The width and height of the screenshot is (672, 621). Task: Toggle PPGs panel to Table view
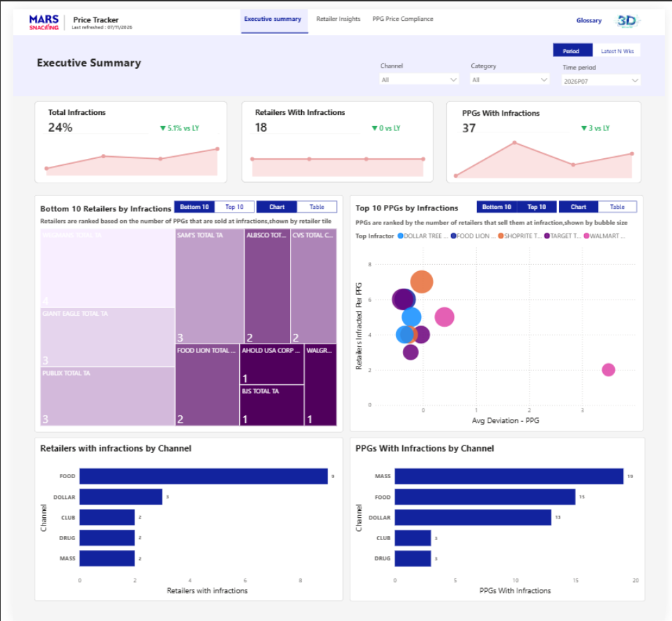617,207
